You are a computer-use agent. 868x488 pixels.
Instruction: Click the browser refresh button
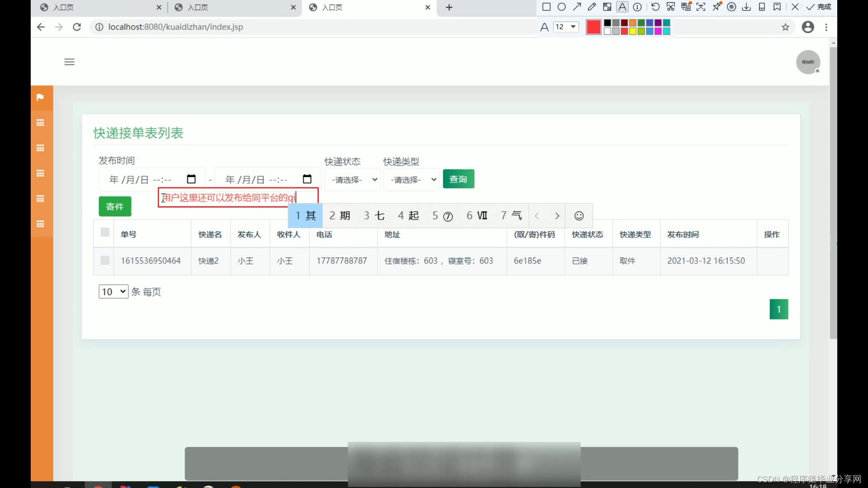[76, 26]
